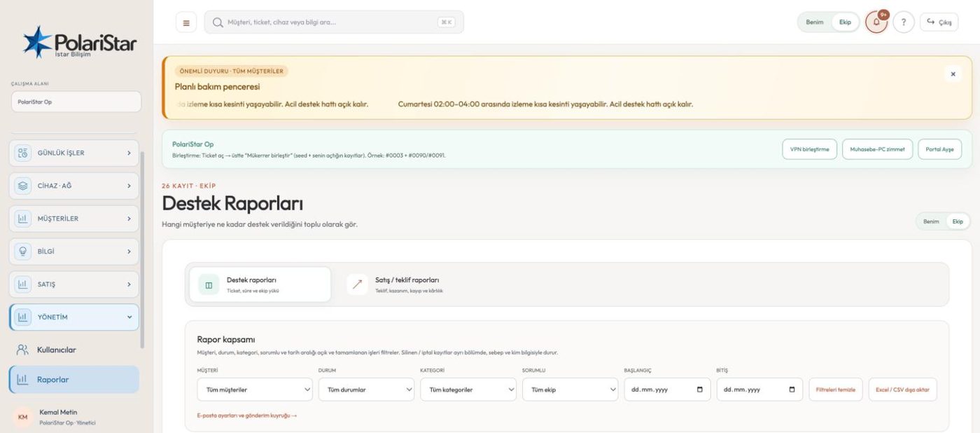Choose Benim beside the Destek Raporları heading

coord(931,221)
